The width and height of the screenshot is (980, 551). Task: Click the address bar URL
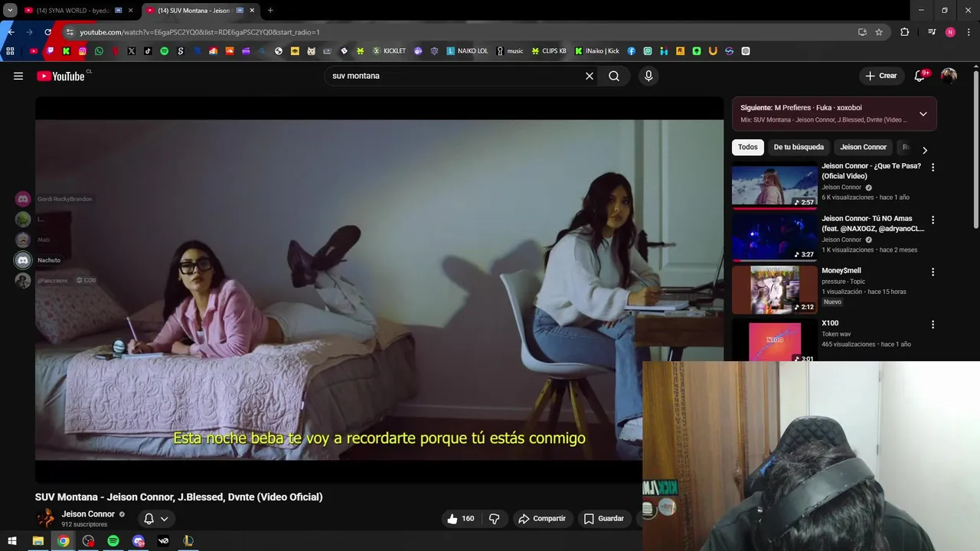[200, 32]
